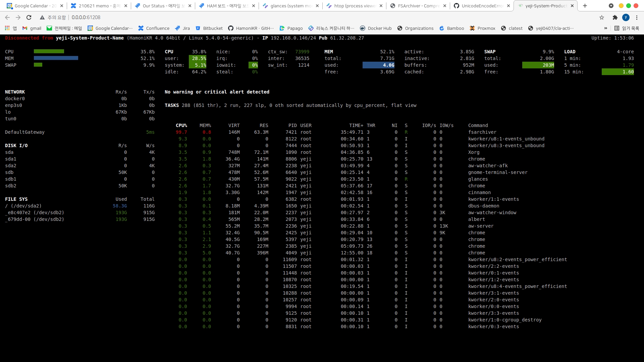Click the insecure site warning icon

click(42, 17)
